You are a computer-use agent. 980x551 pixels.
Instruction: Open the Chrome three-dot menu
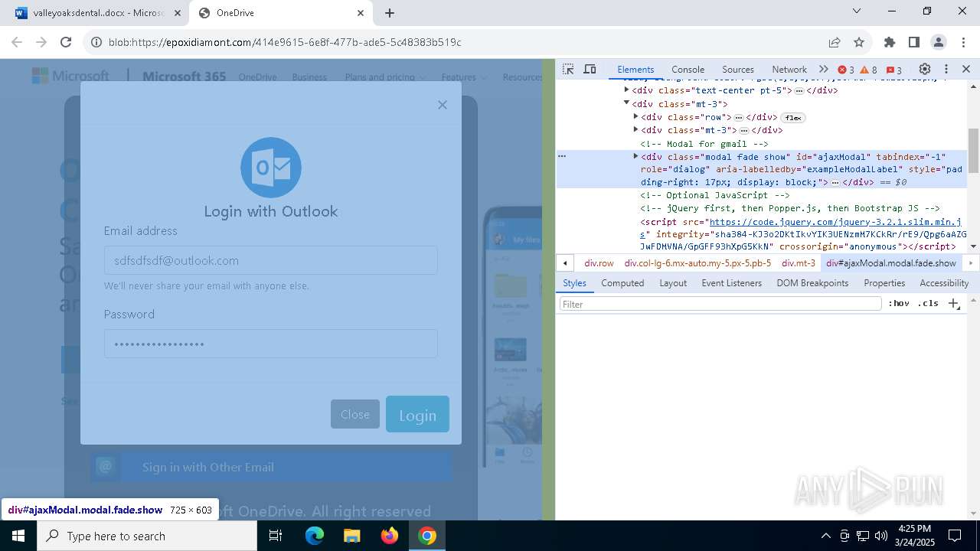pos(963,42)
